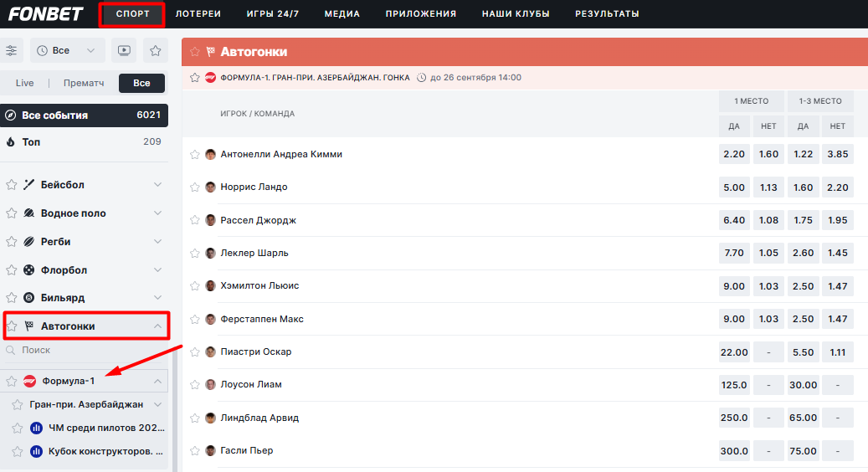Favorite the Бейсбол sport
This screenshot has height=472, width=868.
11,185
